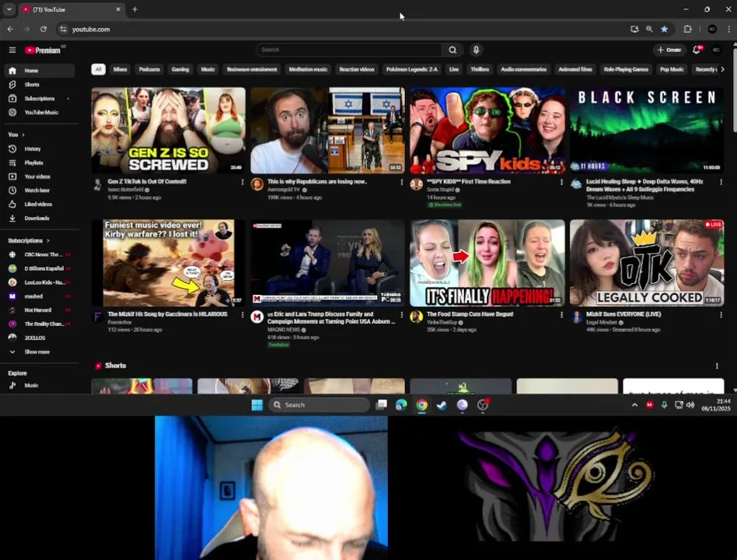
Task: Open the BLACK SCREEN aurora thumbnail
Action: pyautogui.click(x=647, y=130)
